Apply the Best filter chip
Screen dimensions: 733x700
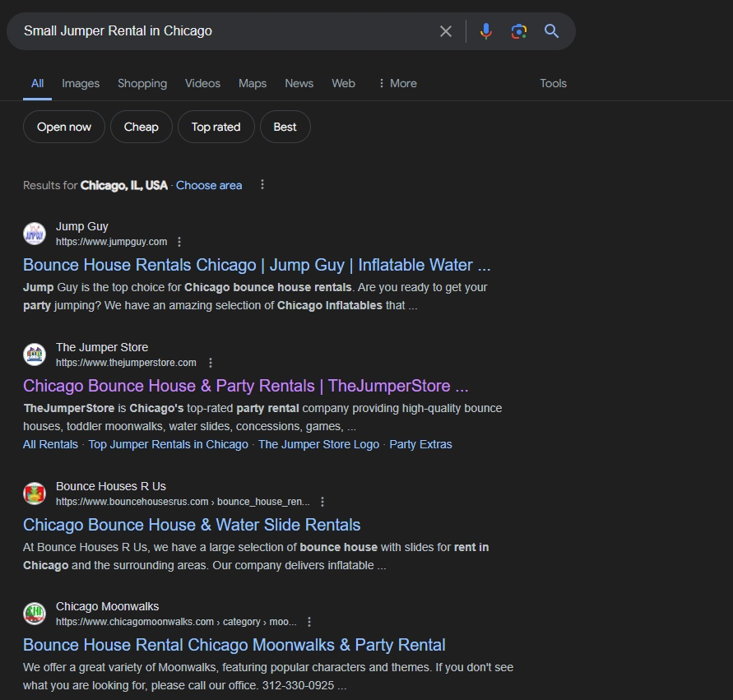(x=285, y=127)
